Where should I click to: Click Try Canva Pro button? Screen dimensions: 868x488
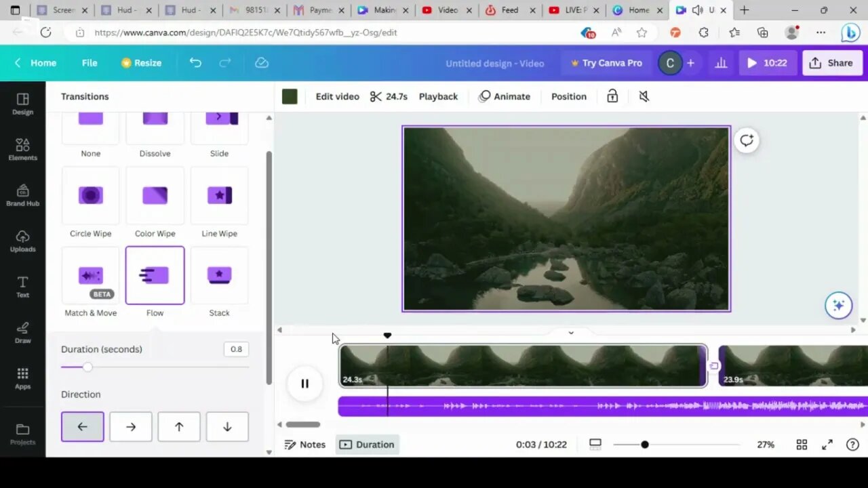click(606, 62)
